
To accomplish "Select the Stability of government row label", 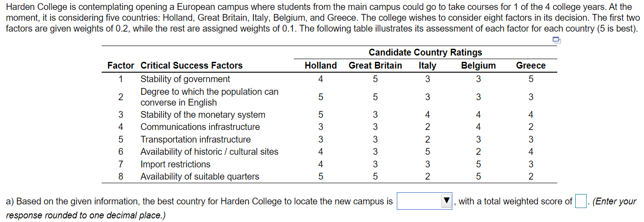I will tap(185, 79).
